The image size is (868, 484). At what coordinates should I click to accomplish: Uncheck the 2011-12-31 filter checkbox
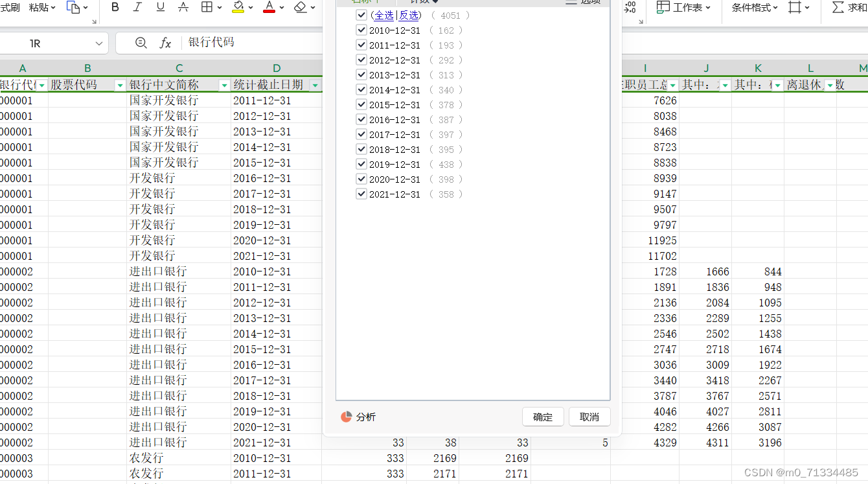(x=361, y=45)
